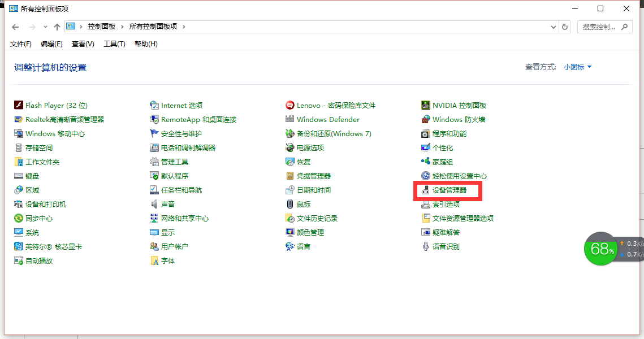644x339 pixels.
Task: Open the 个性化 icon
Action: (x=426, y=148)
